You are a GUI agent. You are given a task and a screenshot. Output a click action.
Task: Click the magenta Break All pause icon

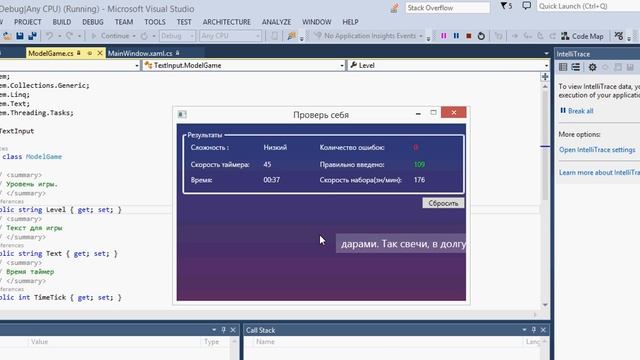444,36
